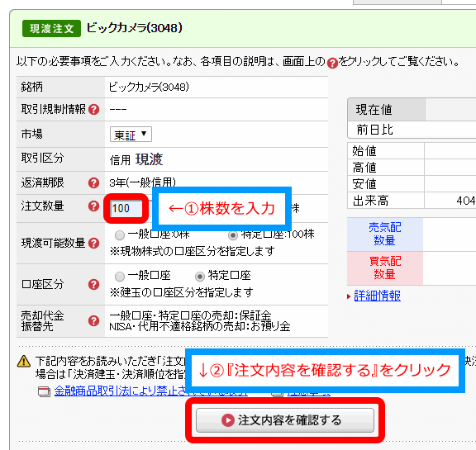Select 特定口座:100株 under 現渡可能数量
Image resolution: width=476 pixels, height=450 pixels.
pyautogui.click(x=233, y=235)
